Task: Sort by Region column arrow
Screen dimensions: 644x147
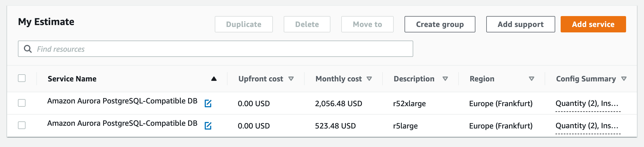Action: click(532, 79)
